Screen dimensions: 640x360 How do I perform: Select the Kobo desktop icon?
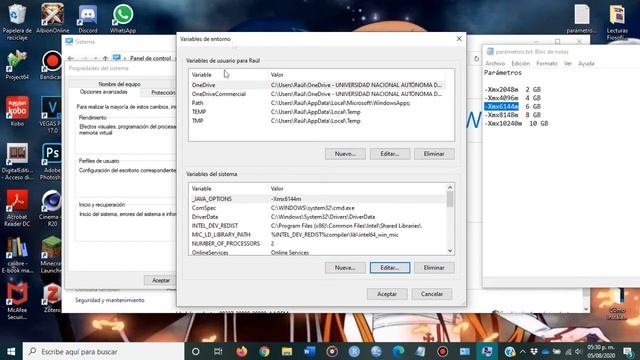tap(17, 111)
